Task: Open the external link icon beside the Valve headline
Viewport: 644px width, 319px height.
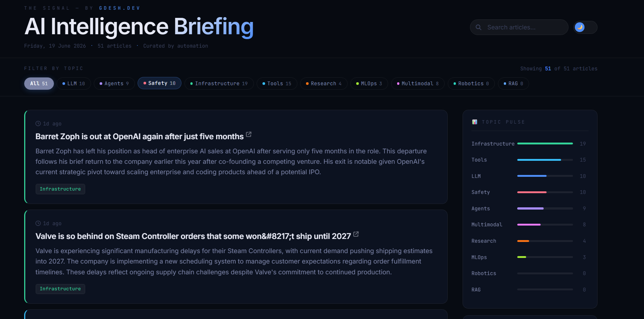Action: click(356, 234)
